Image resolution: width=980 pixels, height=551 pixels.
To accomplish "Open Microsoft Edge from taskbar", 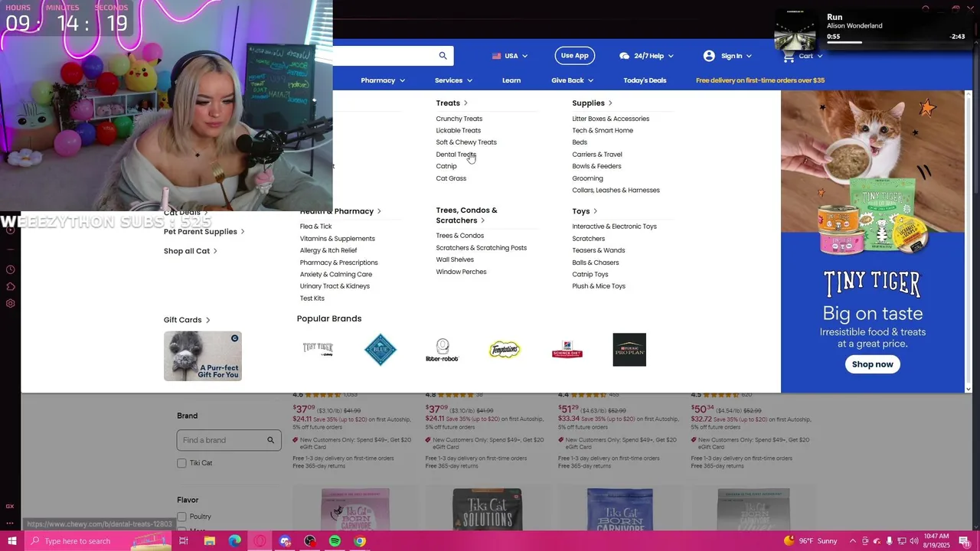I will click(x=234, y=541).
